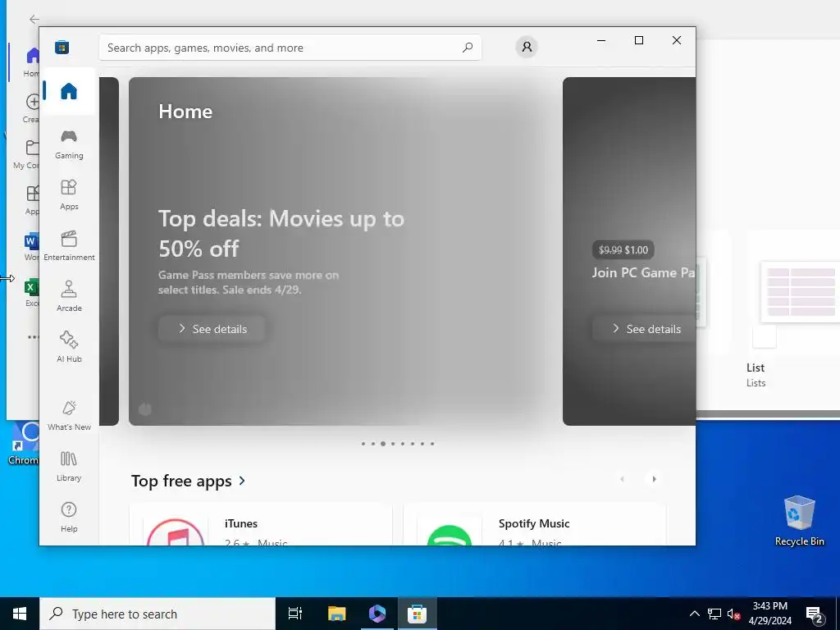Click the $9.99 $1.00 price badge
840x630 pixels.
click(623, 249)
